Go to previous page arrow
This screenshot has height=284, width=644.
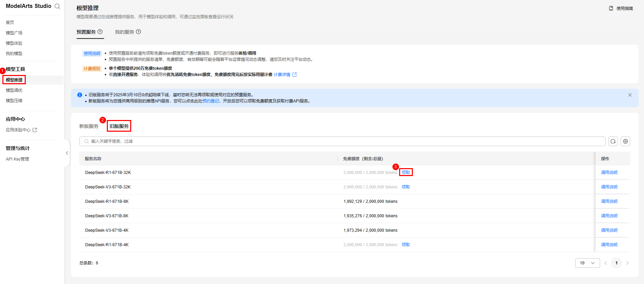click(x=606, y=263)
